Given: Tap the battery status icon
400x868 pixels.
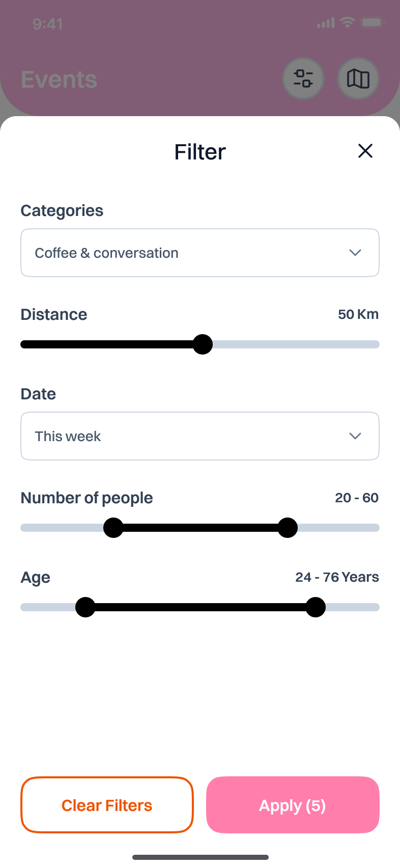Looking at the screenshot, I should tap(372, 22).
